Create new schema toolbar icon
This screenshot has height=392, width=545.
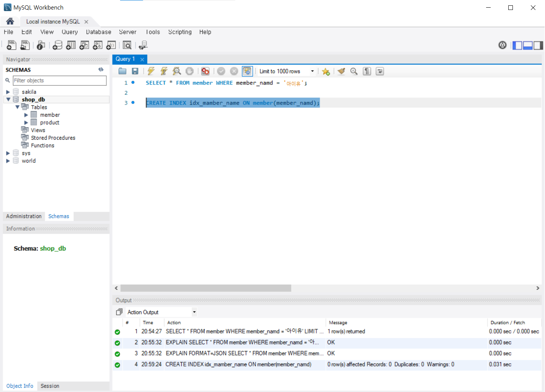(57, 45)
